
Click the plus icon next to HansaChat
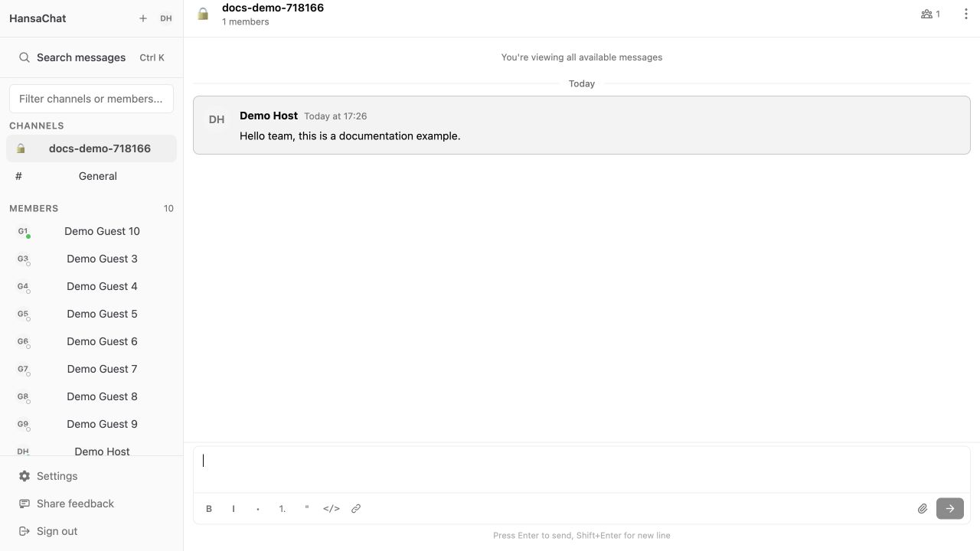[143, 18]
